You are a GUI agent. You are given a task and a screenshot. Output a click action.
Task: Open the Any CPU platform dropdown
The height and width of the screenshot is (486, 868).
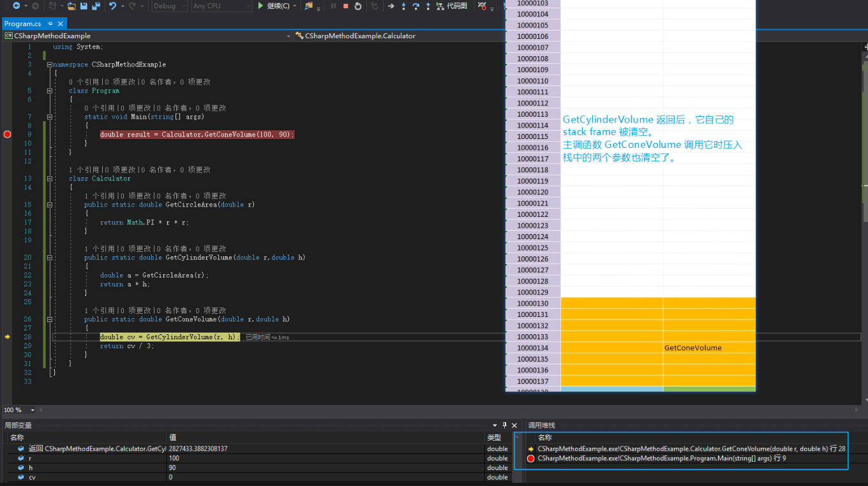[221, 6]
